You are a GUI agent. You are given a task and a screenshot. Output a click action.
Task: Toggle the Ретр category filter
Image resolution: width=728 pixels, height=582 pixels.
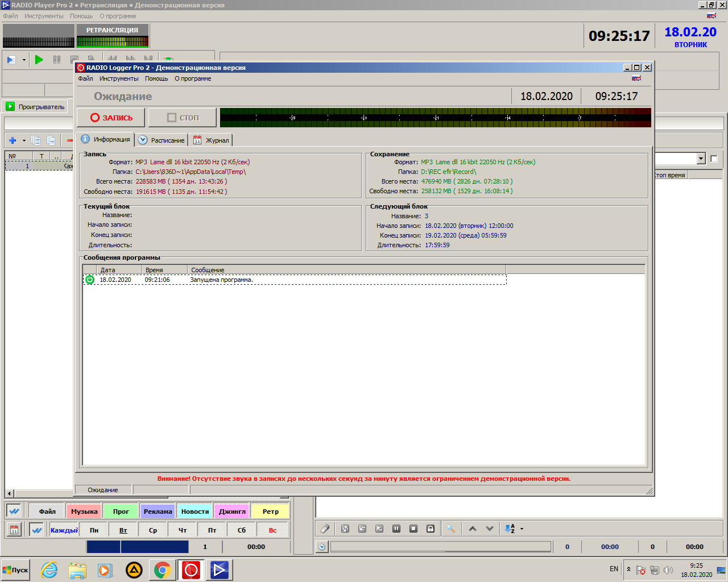(270, 512)
